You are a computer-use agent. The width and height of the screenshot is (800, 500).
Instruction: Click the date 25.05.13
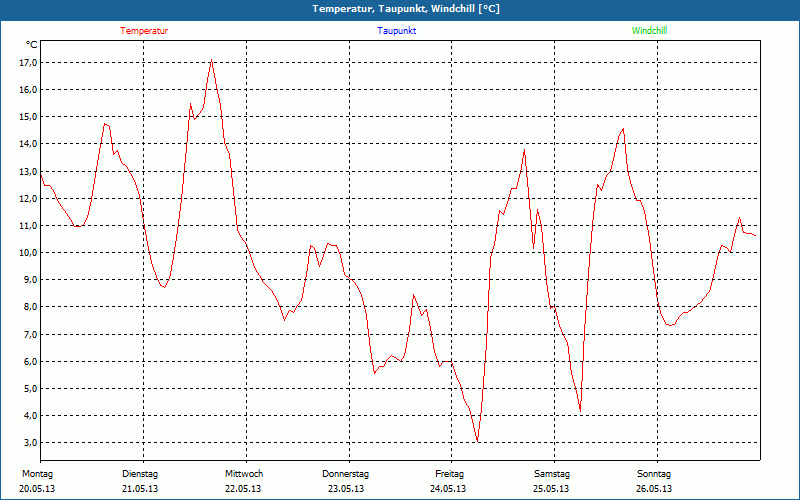551,489
